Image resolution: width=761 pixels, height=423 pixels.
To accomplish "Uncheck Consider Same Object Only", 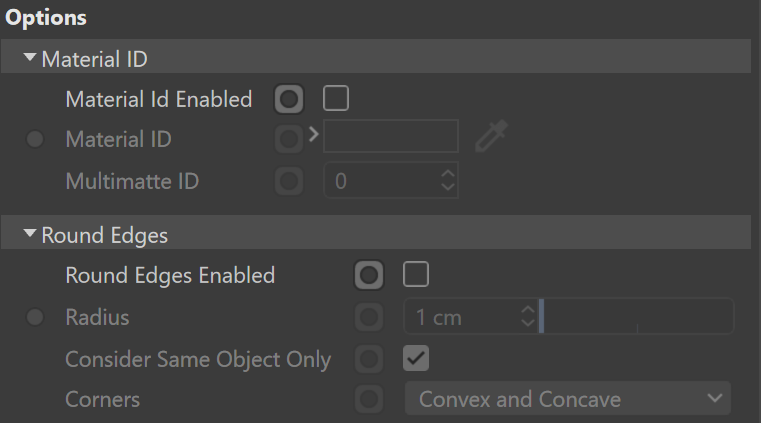I will (416, 358).
